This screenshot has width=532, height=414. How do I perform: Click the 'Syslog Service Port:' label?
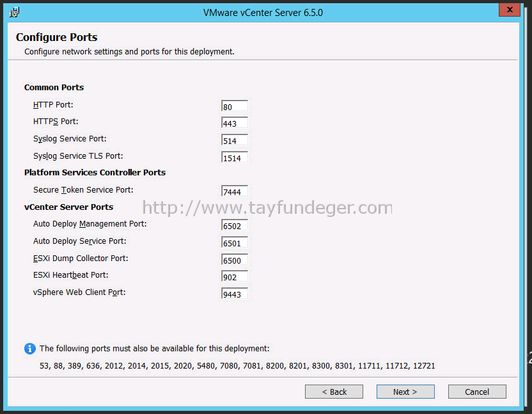[70, 139]
